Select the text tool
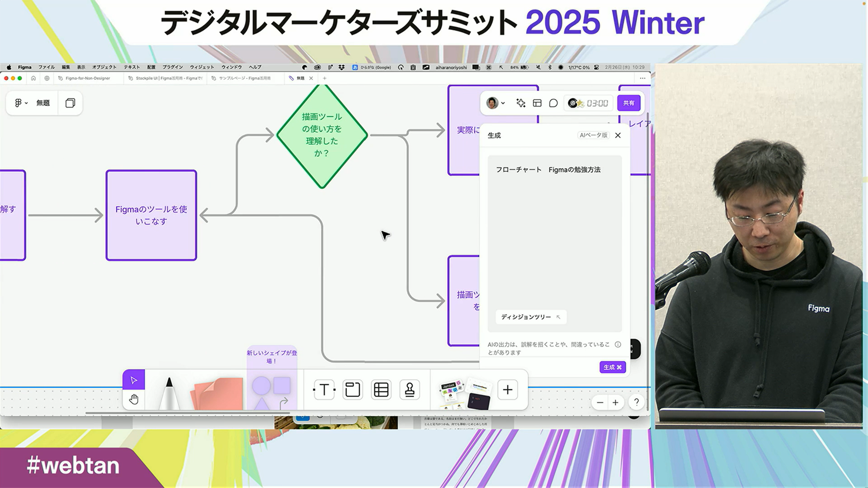 tap(324, 389)
